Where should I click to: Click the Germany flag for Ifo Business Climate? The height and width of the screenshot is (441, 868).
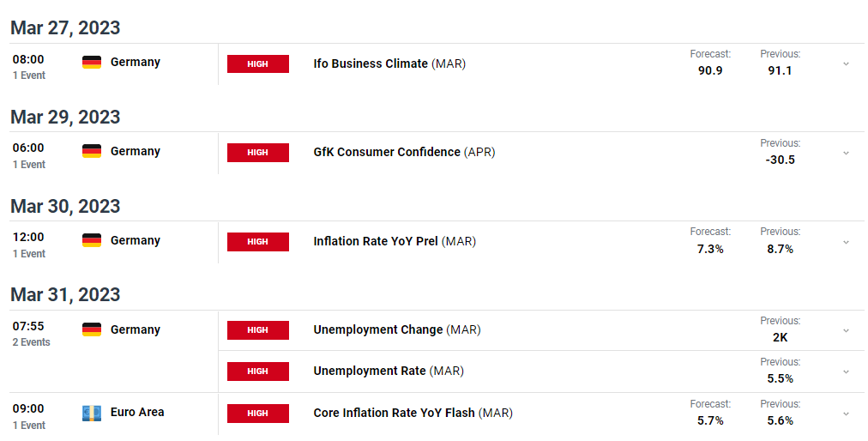pos(92,62)
